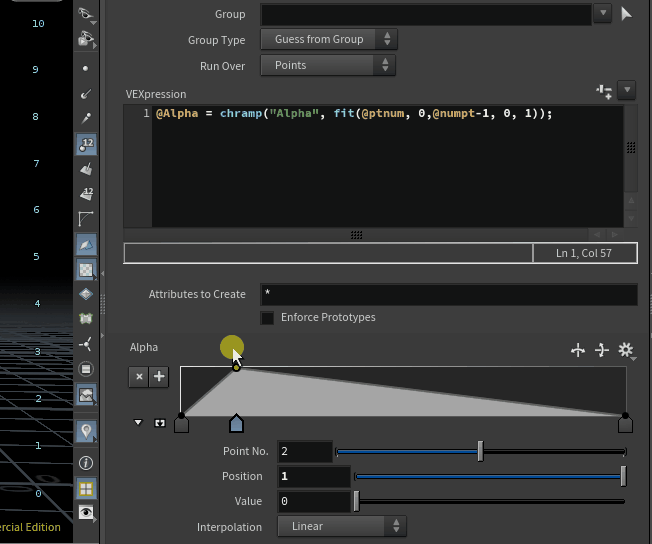Screen dimensions: 652x544
Task: Turn off display point numbers
Action: point(86,144)
